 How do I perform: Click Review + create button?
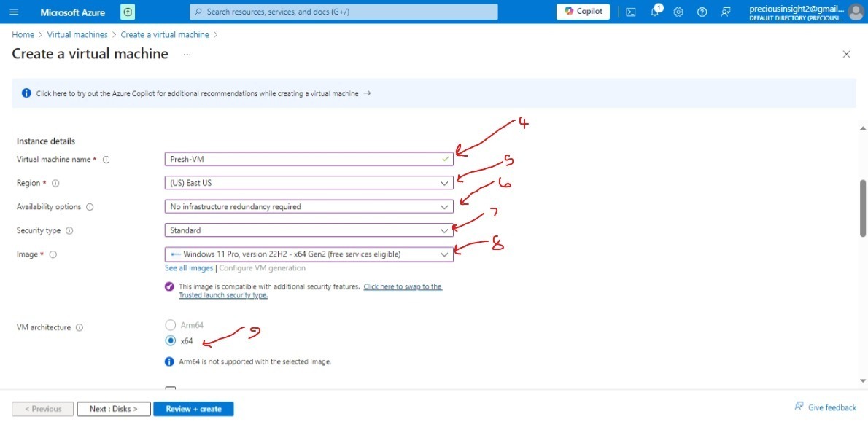pyautogui.click(x=193, y=409)
